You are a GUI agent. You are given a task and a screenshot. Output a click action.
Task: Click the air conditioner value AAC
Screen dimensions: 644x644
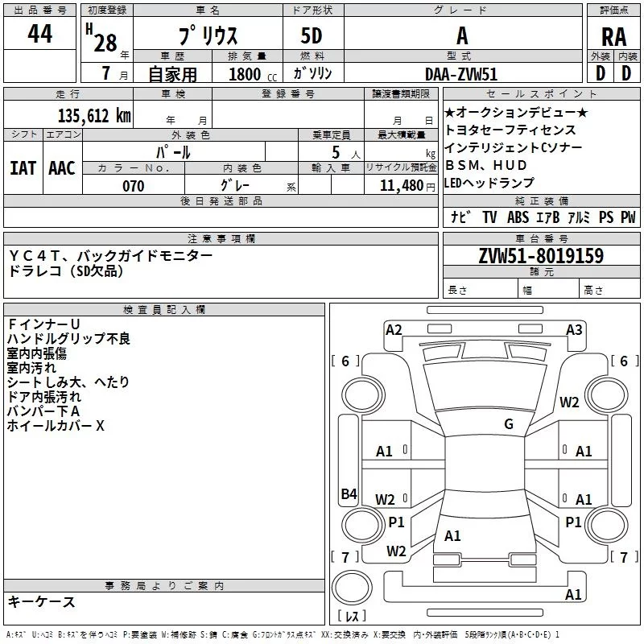point(62,168)
